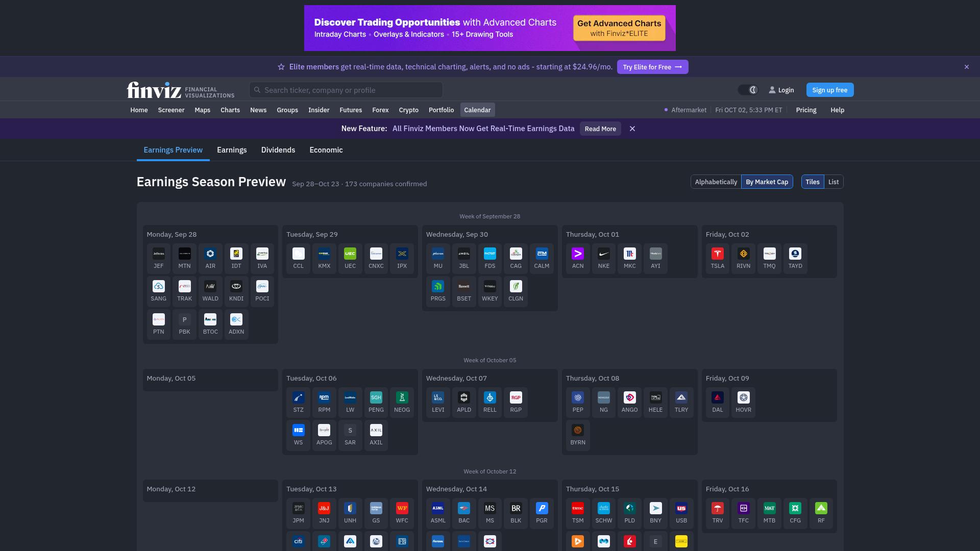Open the Earnings tab
This screenshot has height=551, width=980.
(x=232, y=150)
